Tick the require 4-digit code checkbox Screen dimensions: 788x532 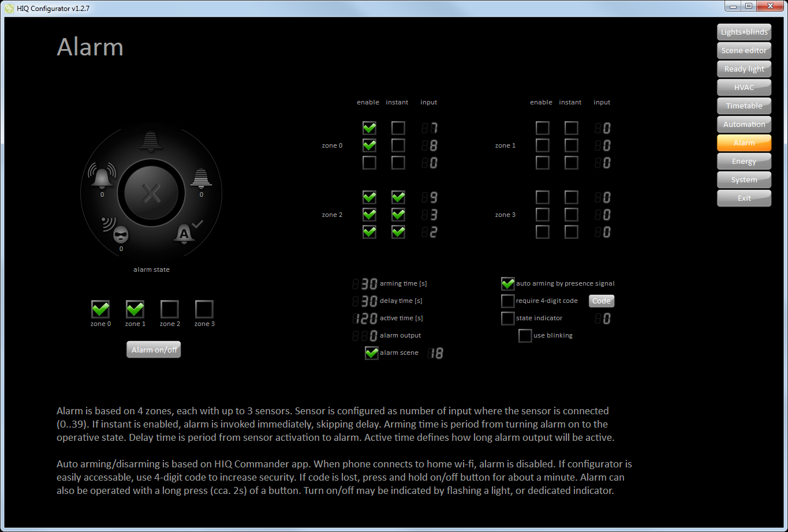[508, 301]
